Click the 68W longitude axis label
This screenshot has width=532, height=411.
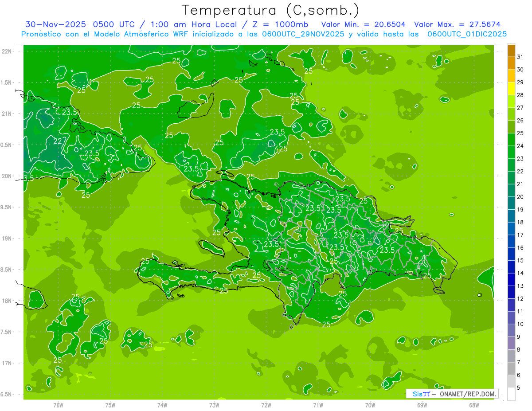pyautogui.click(x=474, y=405)
